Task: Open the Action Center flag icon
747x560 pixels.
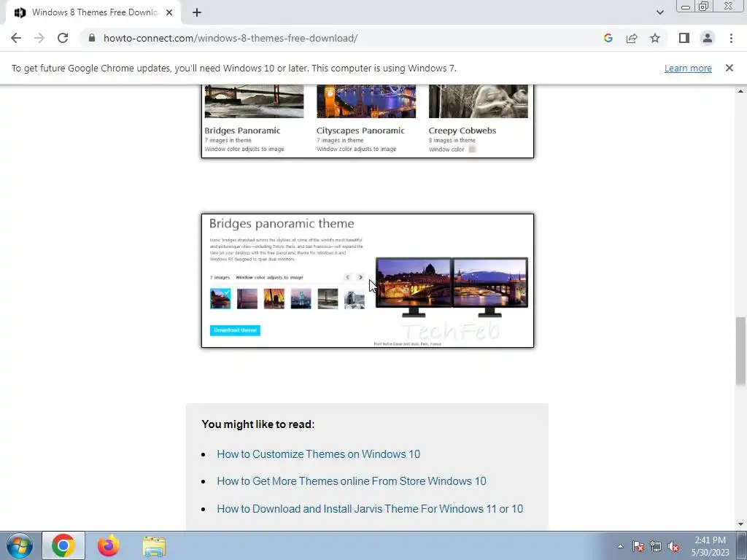Action: click(x=638, y=546)
